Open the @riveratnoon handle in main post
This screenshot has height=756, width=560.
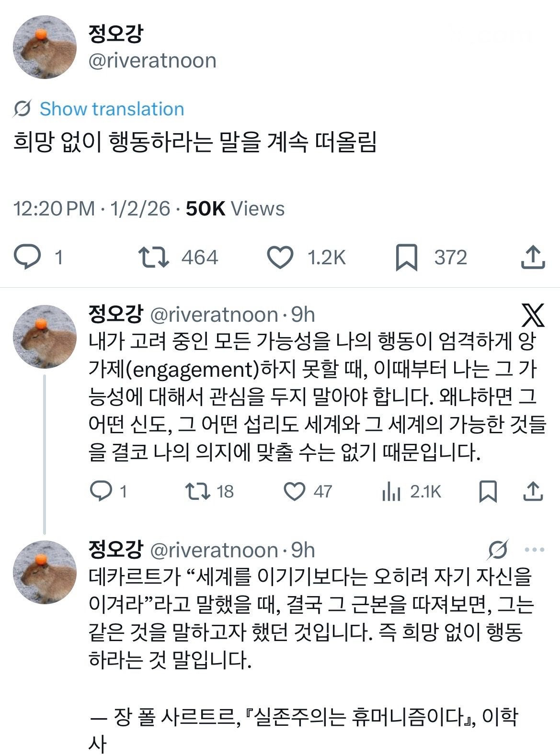152,61
